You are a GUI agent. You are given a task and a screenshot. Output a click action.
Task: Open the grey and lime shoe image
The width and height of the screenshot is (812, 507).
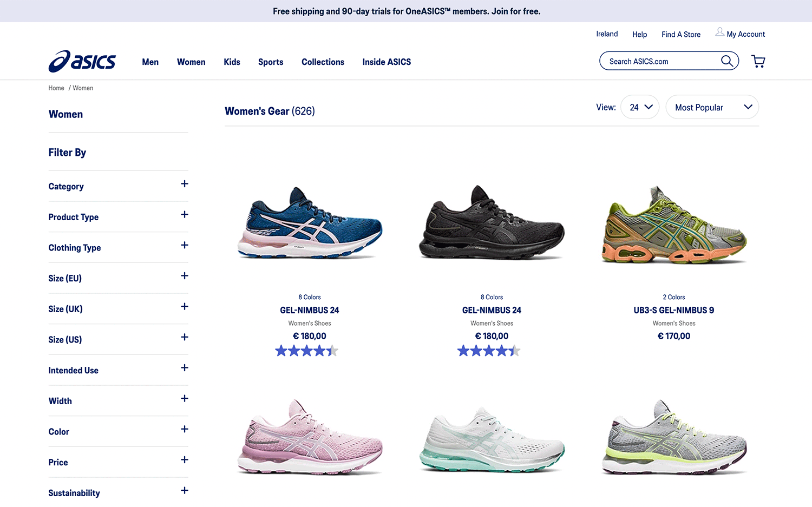pos(674,436)
